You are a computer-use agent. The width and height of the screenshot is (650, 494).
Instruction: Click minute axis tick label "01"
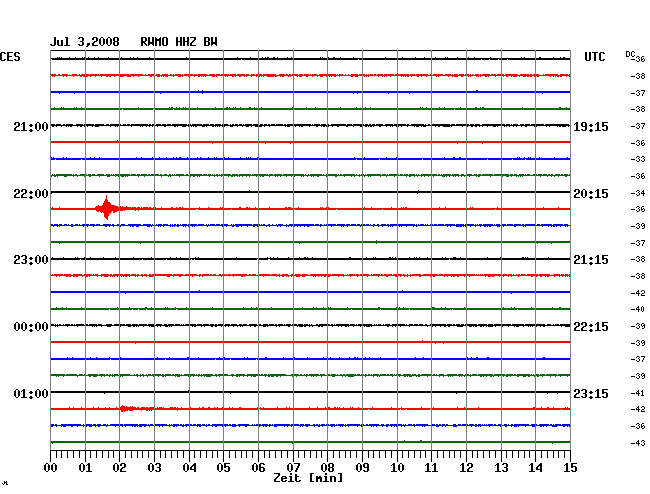pyautogui.click(x=85, y=468)
